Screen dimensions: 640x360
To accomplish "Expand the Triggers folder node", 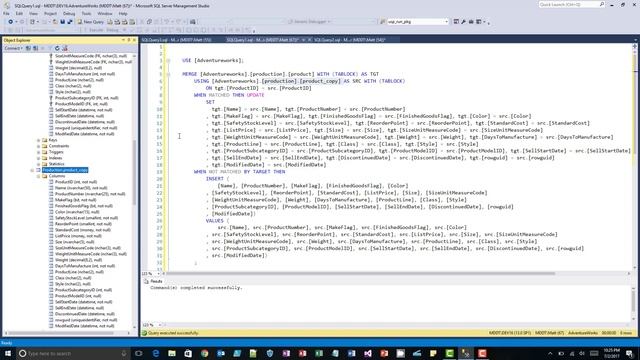I will [x=39, y=152].
